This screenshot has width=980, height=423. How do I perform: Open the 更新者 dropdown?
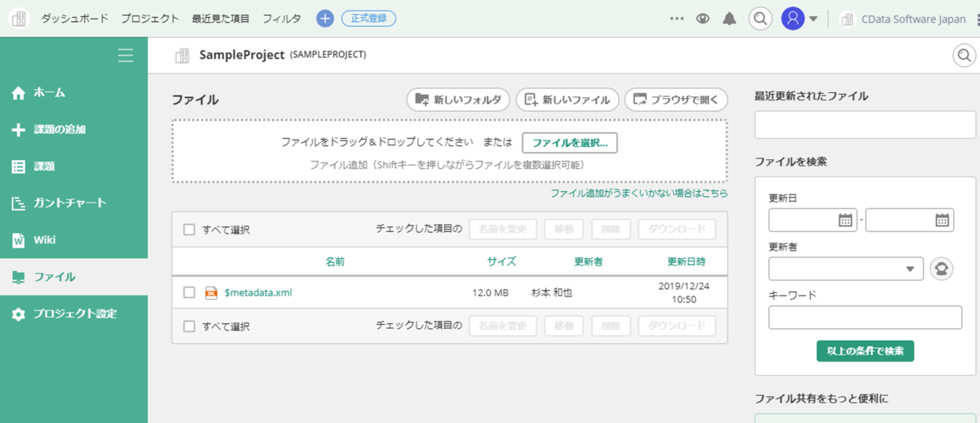[x=846, y=269]
